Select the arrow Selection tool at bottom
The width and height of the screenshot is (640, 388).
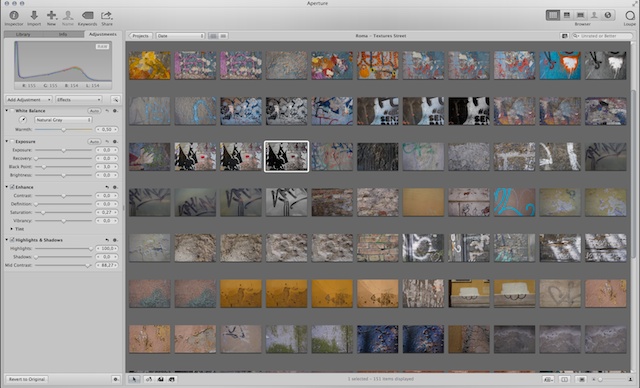click(x=133, y=379)
